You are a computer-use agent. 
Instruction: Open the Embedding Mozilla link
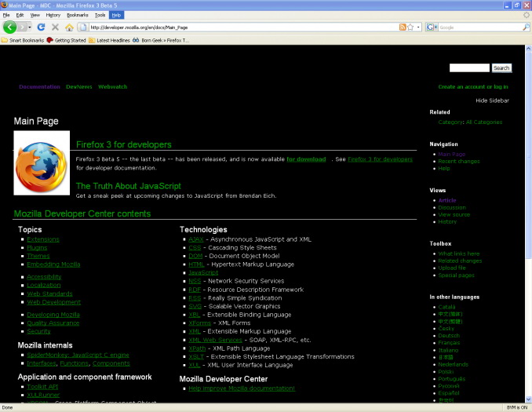[x=53, y=264]
